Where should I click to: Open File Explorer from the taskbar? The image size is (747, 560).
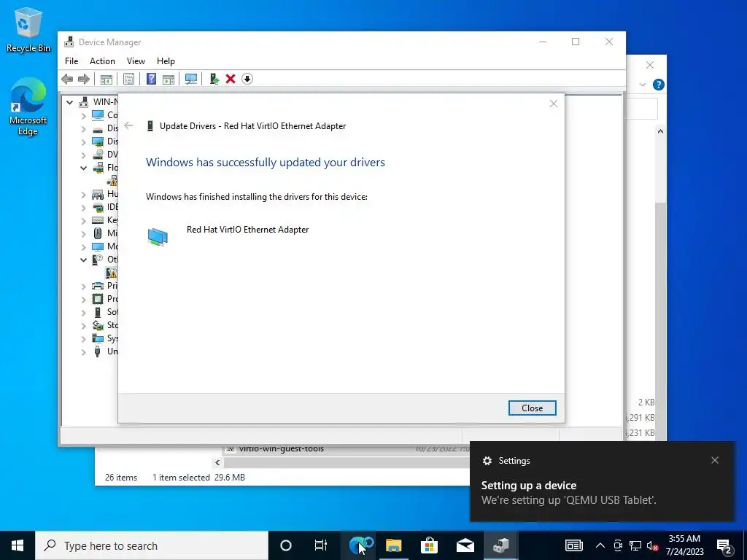tap(393, 545)
